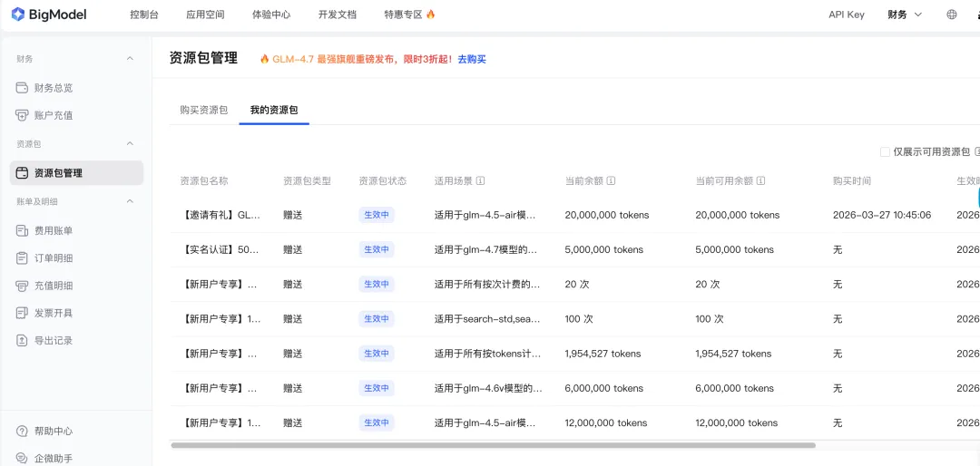Click 适用于所有按tokens计... cell
The width and height of the screenshot is (980, 466).
click(487, 354)
